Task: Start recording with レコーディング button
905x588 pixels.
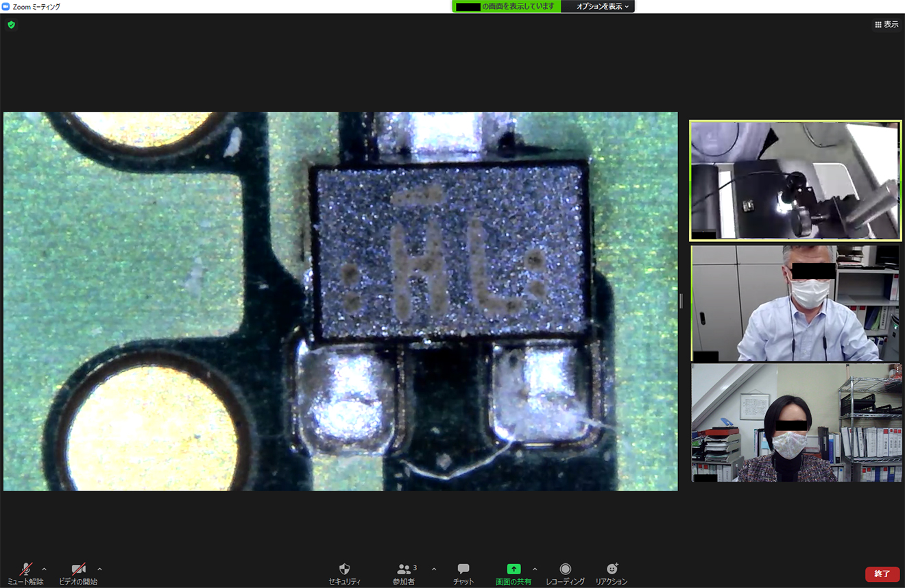Action: pyautogui.click(x=565, y=573)
